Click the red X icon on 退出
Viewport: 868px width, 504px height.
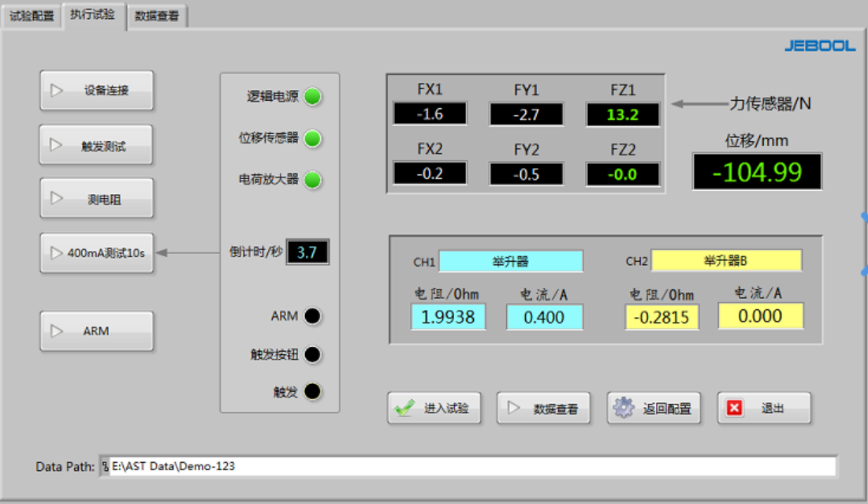735,408
